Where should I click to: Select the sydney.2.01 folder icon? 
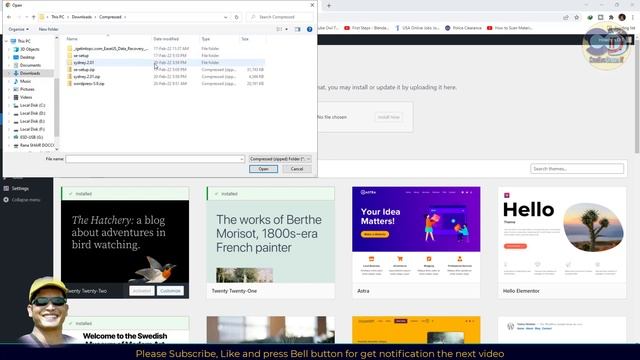click(70, 62)
